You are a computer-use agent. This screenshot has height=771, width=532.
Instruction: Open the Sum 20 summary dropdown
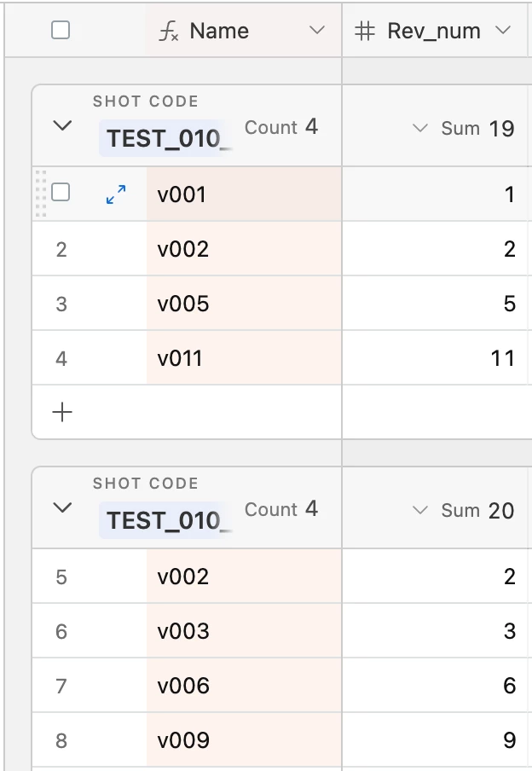point(465,511)
